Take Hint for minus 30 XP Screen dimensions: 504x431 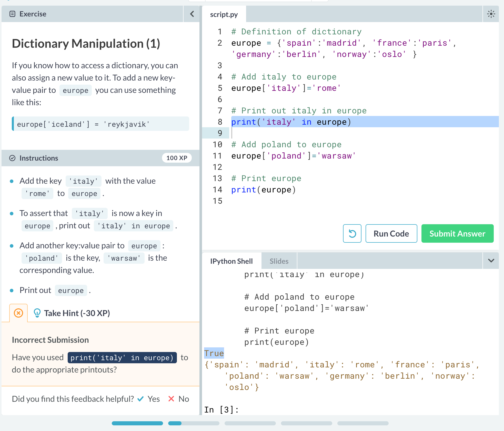tap(77, 313)
